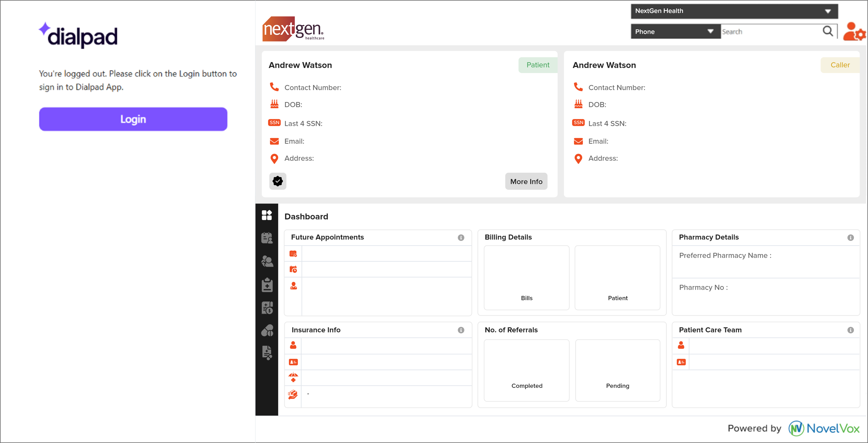Click the Caller label on right panel

840,65
